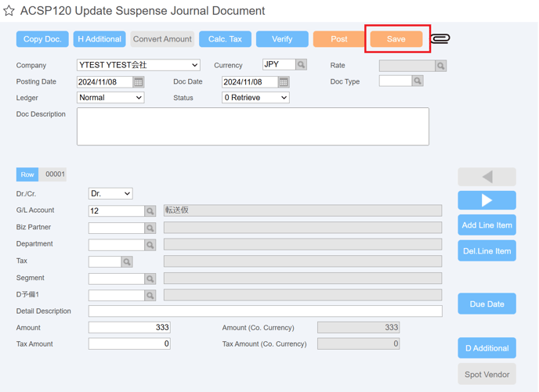
Task: Open Posting Date calendar picker
Action: click(139, 82)
